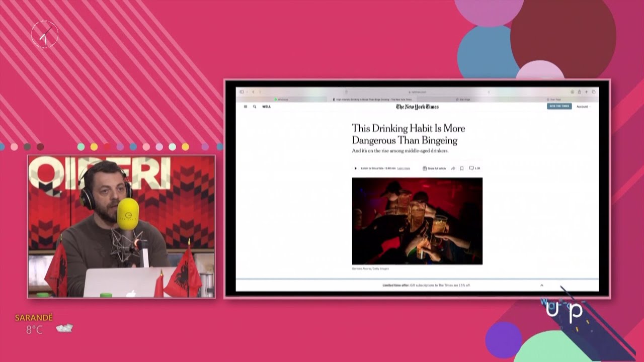Open the article comments icon

point(474,168)
